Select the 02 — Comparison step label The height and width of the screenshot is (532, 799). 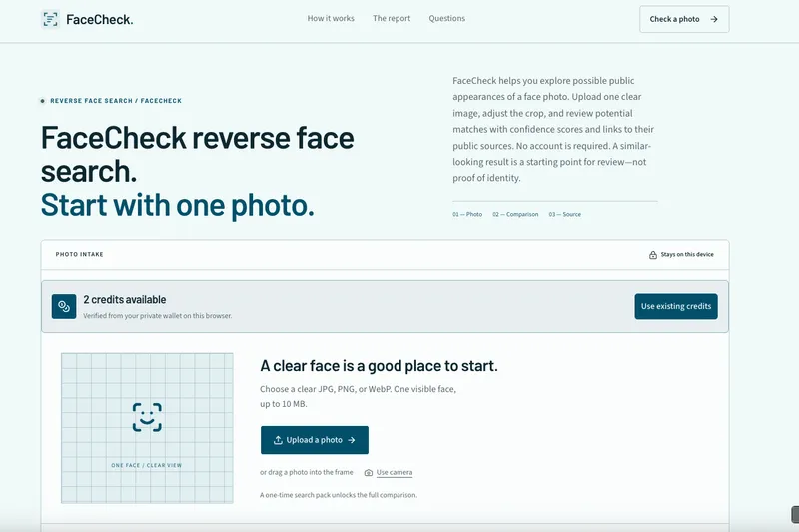coord(515,214)
